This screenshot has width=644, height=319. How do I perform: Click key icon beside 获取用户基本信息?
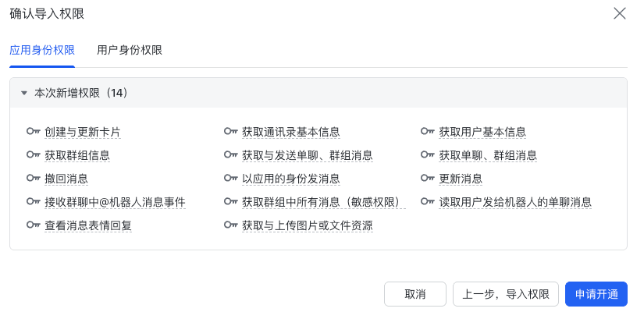[x=427, y=132]
